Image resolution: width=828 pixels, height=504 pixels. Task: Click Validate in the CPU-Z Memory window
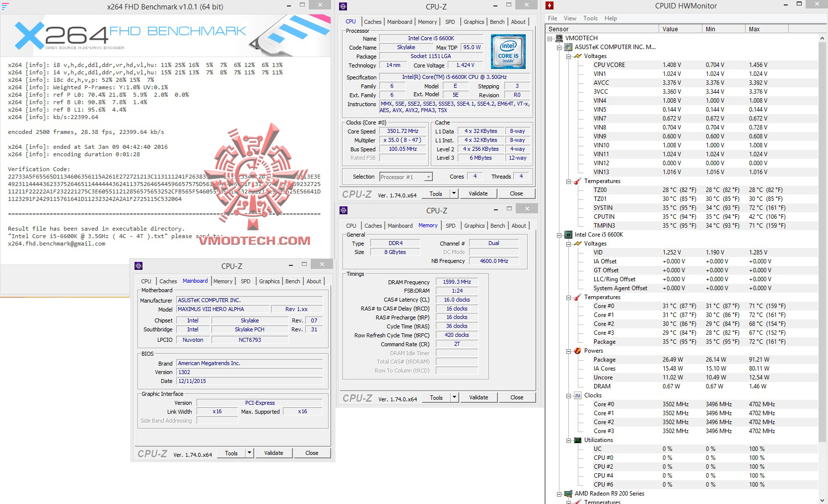(479, 397)
